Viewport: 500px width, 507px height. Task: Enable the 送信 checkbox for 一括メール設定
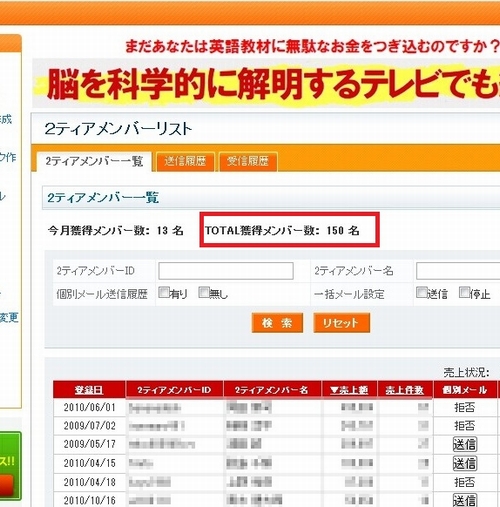422,292
